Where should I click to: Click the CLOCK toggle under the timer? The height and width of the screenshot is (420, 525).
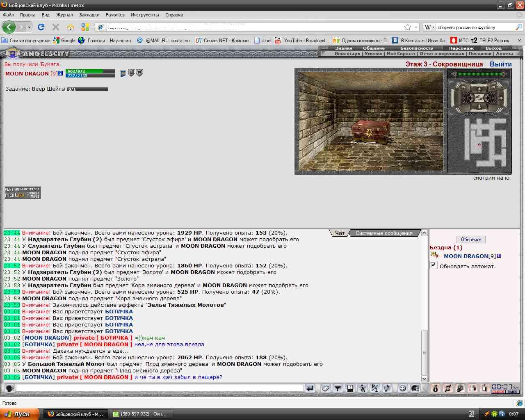[x=498, y=392]
